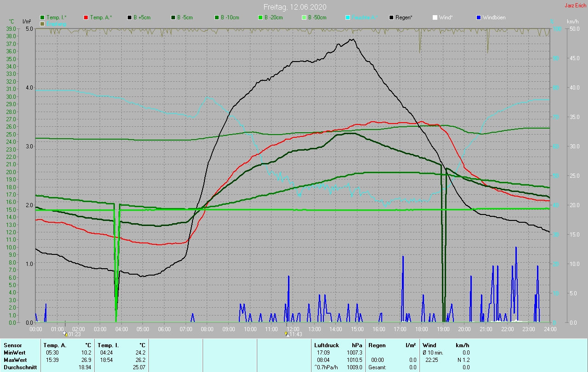This screenshot has width=588, height=372.
Task: Select the B -10cm legend square
Action: (217, 17)
